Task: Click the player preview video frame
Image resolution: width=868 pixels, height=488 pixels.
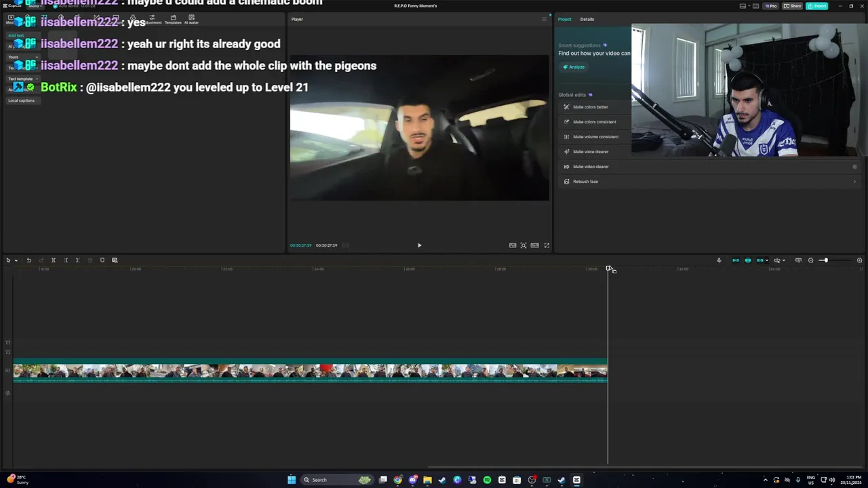Action: click(x=420, y=127)
